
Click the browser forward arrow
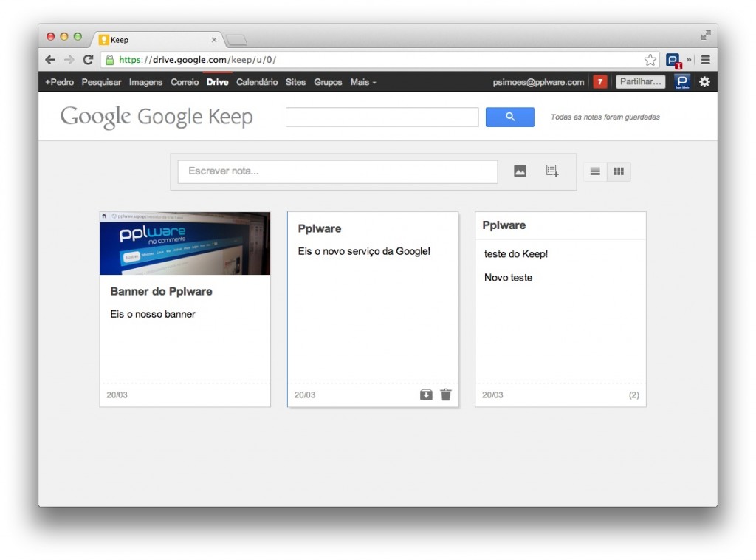69,60
